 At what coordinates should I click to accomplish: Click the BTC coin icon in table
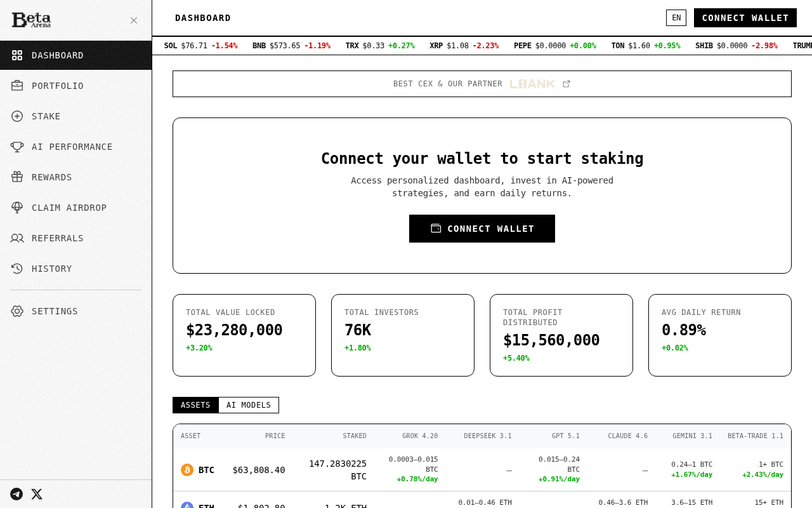[x=187, y=470]
